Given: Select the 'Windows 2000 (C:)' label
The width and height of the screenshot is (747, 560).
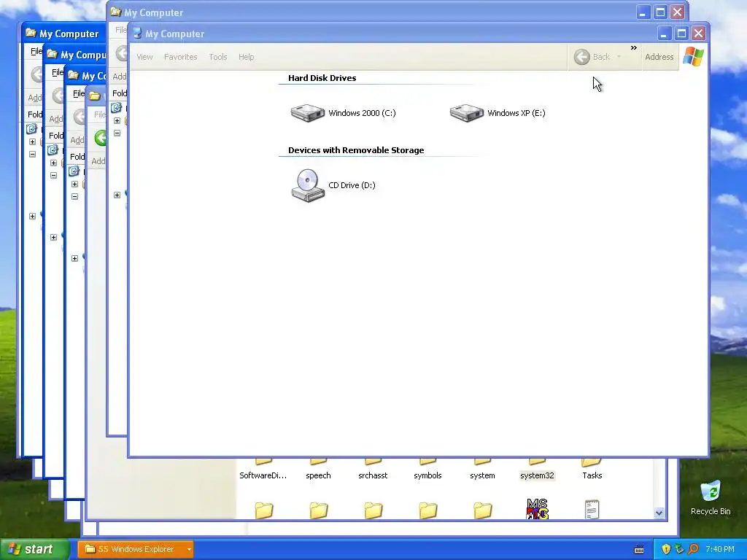Looking at the screenshot, I should click(362, 113).
